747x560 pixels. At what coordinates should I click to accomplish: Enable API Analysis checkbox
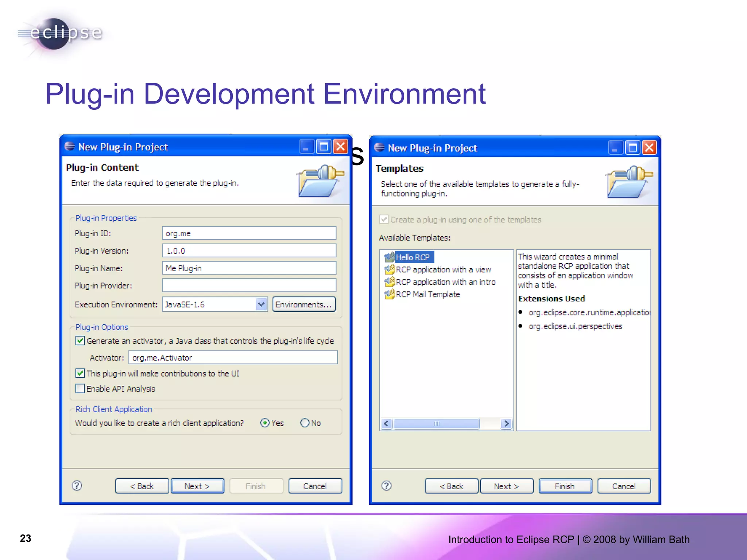click(x=80, y=389)
